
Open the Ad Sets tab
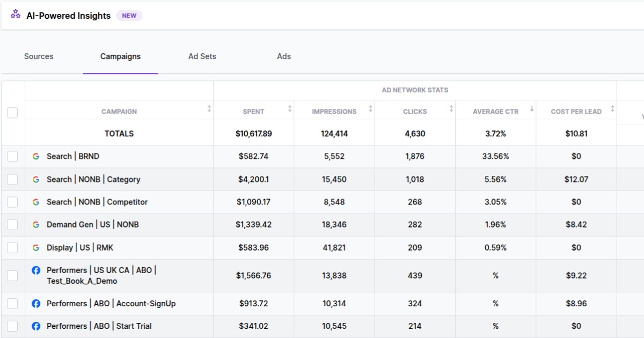[202, 56]
